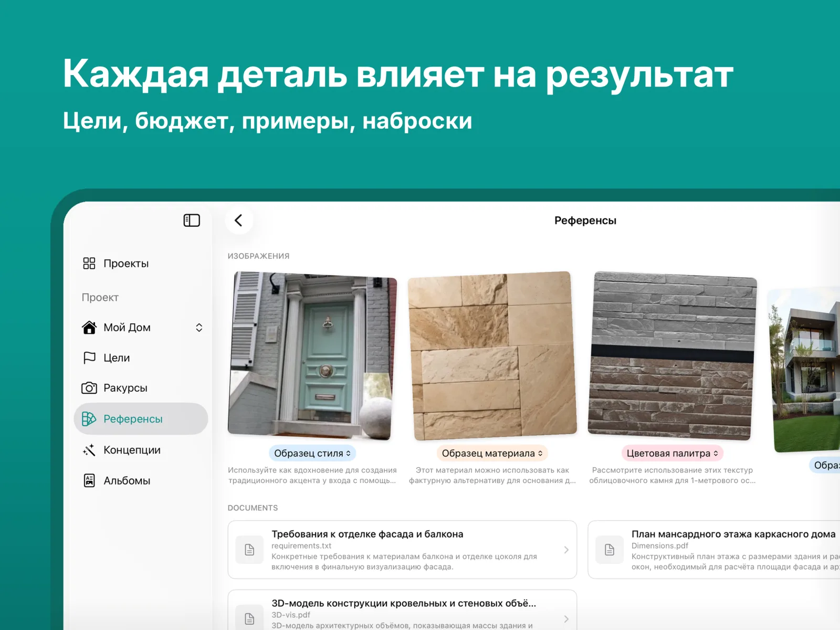Open the teal door reference image
This screenshot has height=630, width=840.
pyautogui.click(x=312, y=355)
